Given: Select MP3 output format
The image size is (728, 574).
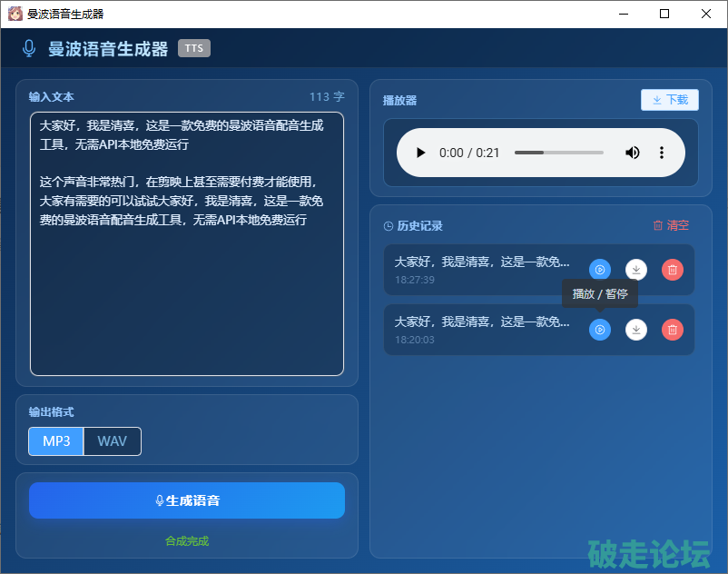Looking at the screenshot, I should (56, 441).
